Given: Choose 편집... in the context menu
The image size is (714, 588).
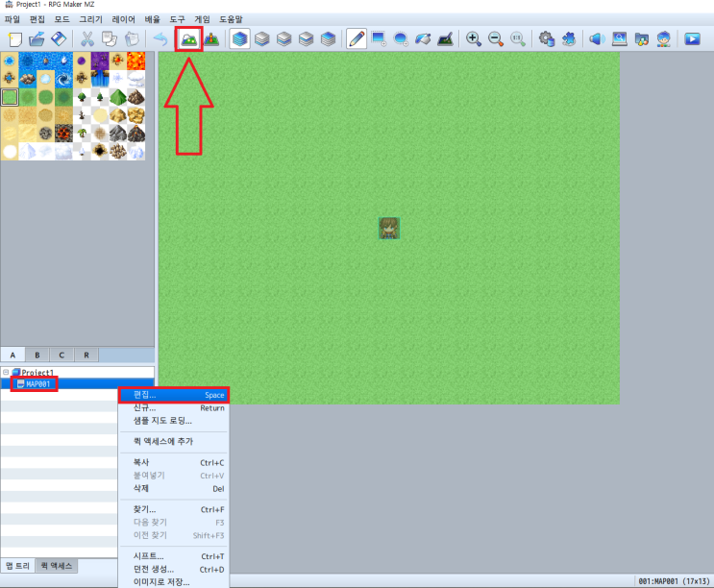Looking at the screenshot, I should point(174,395).
